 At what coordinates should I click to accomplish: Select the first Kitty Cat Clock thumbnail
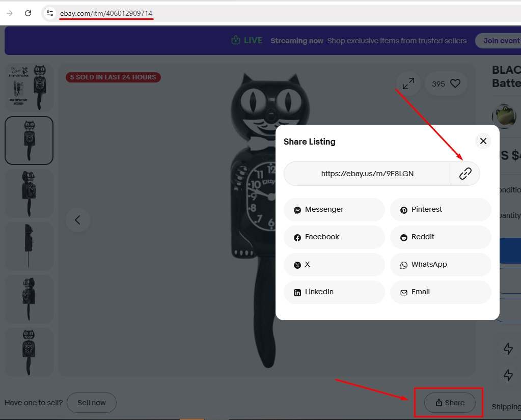29,87
